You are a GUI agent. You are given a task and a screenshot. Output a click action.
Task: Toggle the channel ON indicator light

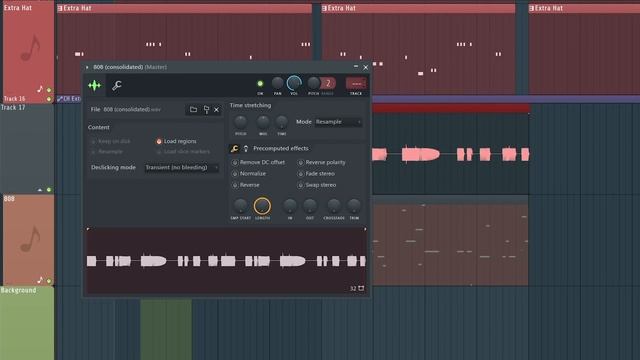260,84
